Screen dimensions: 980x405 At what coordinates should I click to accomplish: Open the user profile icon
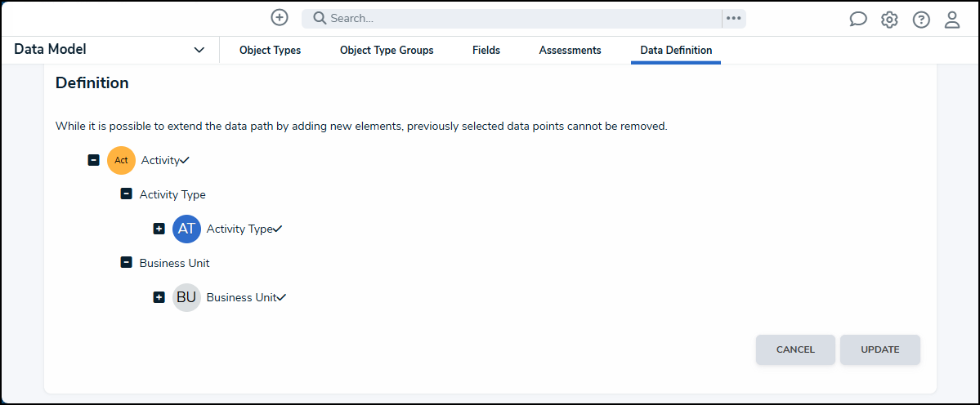[x=952, y=20]
